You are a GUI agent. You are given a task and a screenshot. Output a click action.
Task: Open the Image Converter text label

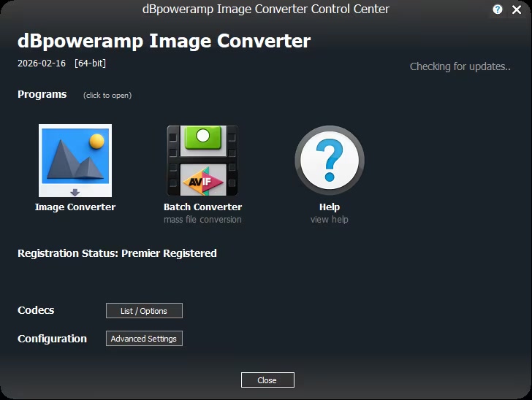coord(75,207)
